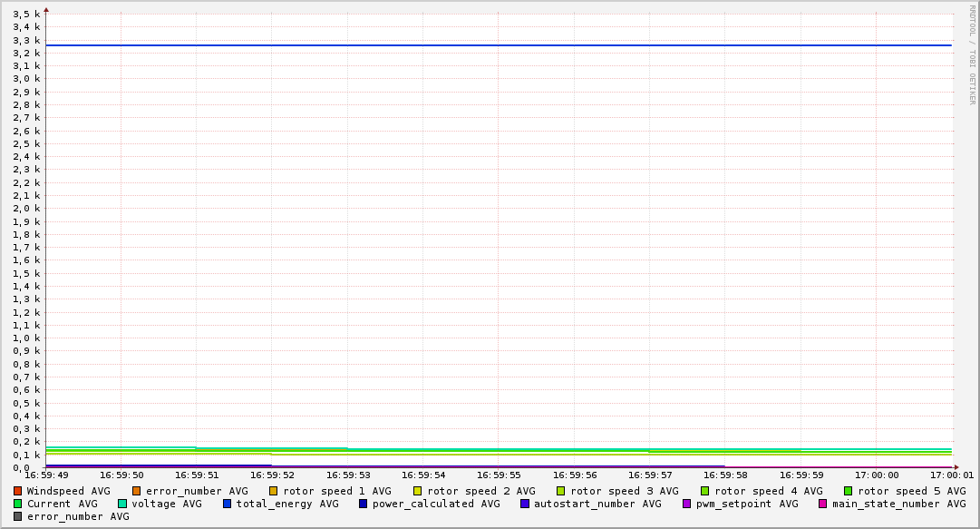Select the green Current AVG legend swatch

(18, 504)
